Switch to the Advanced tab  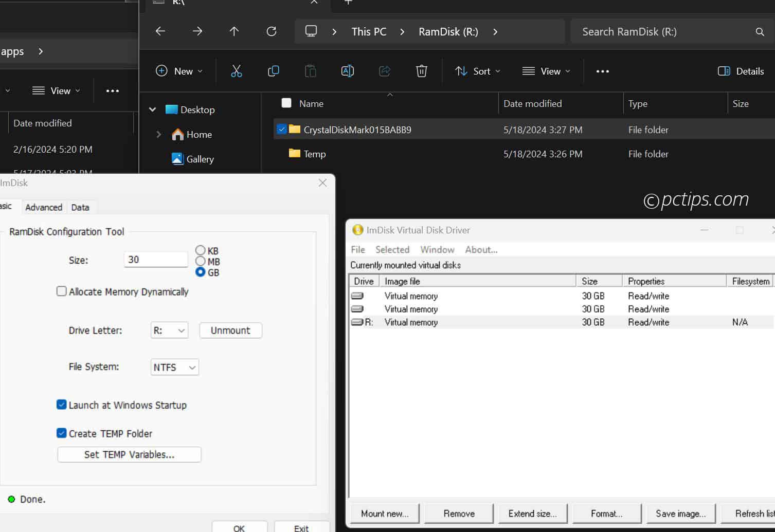44,207
